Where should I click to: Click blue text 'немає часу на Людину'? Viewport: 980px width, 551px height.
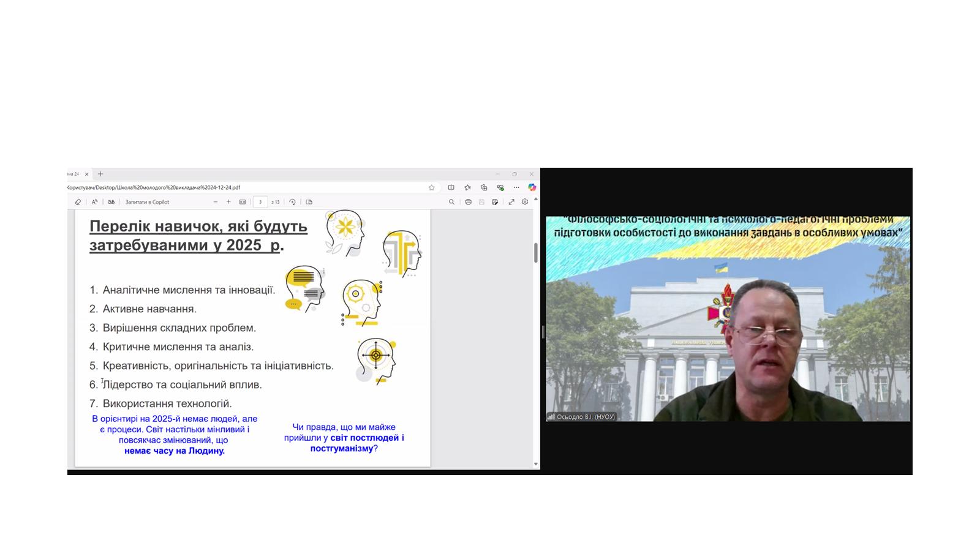[175, 451]
